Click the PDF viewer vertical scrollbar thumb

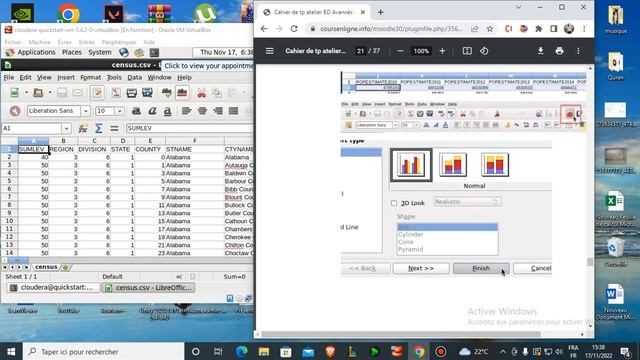pos(590,262)
